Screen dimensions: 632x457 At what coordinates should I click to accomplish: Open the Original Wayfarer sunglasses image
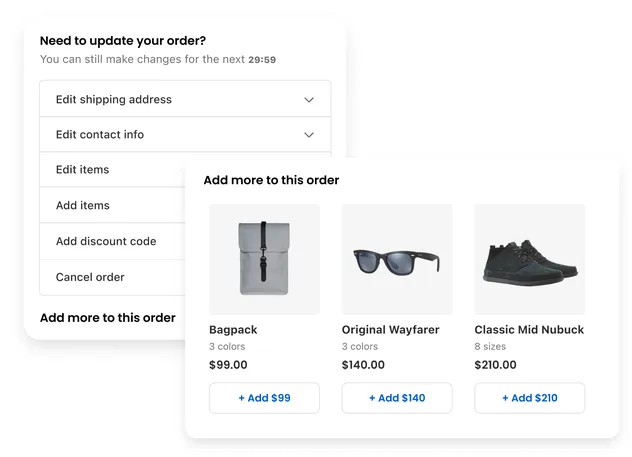pos(397,259)
